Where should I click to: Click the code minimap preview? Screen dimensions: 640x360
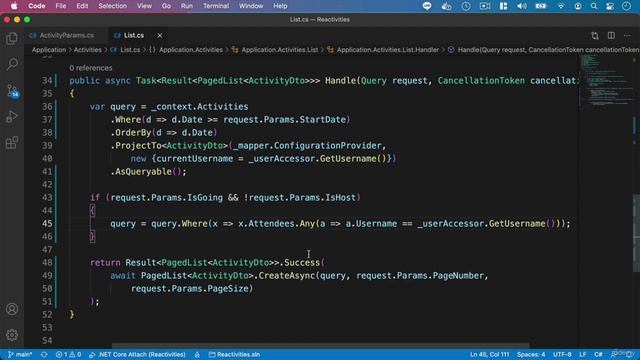click(606, 82)
